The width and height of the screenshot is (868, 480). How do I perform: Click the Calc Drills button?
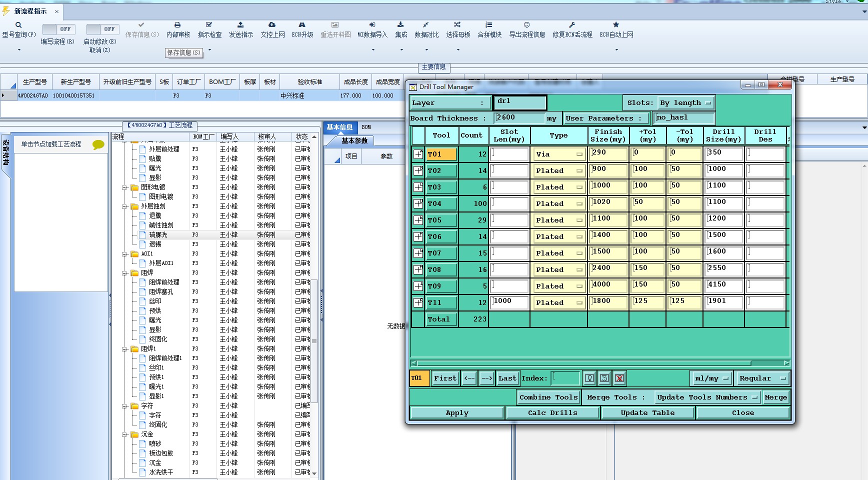pyautogui.click(x=552, y=413)
